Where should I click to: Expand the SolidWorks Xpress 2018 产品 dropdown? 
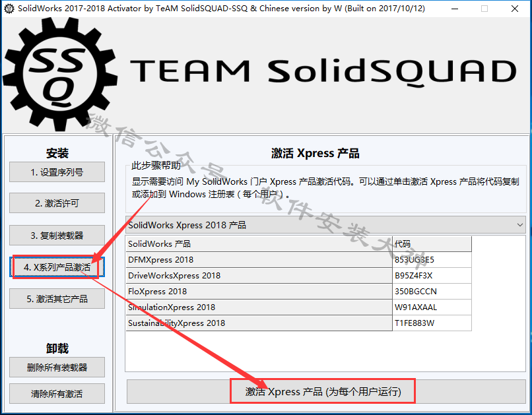(x=325, y=225)
